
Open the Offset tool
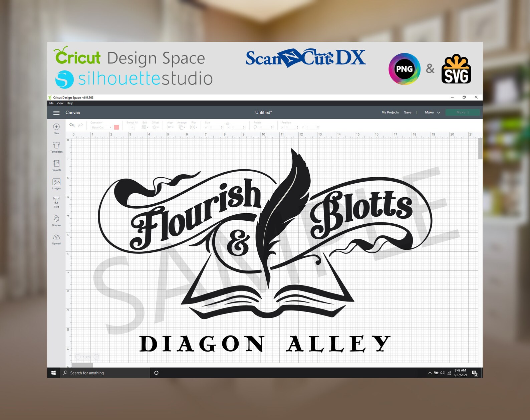point(156,127)
